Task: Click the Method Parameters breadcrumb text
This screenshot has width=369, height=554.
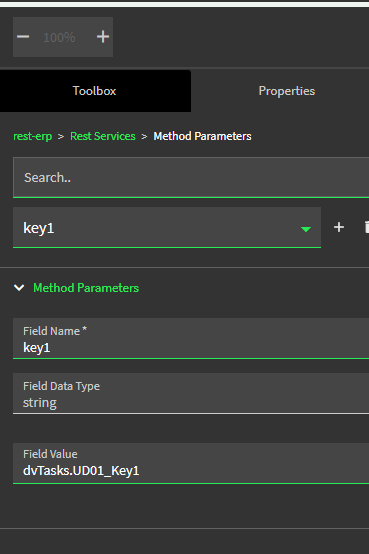Action: click(x=202, y=136)
